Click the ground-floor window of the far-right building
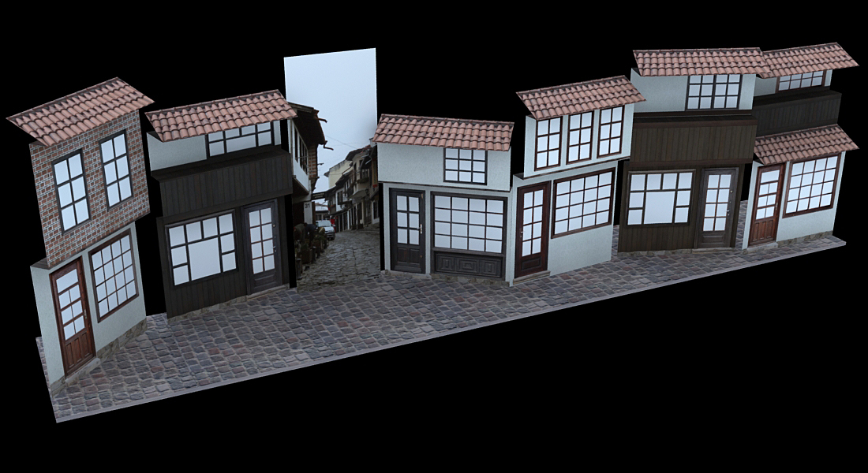This screenshot has width=868, height=473. pos(811,184)
